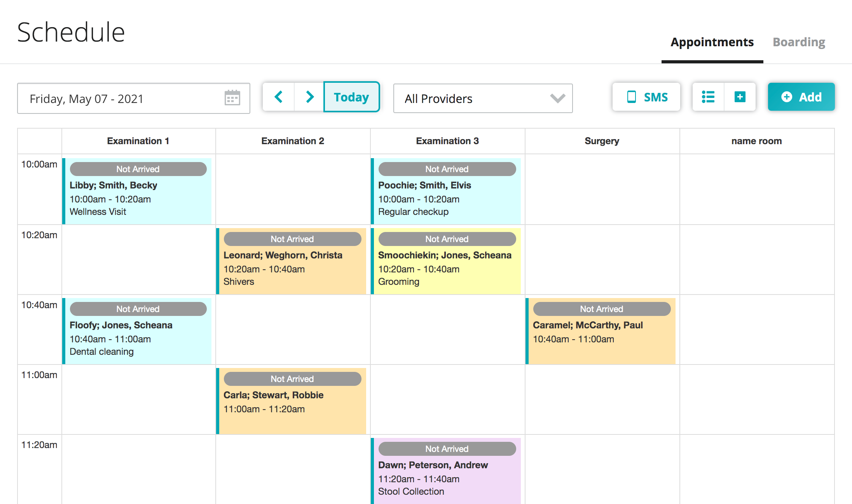Switch to the Boarding tab

click(799, 42)
